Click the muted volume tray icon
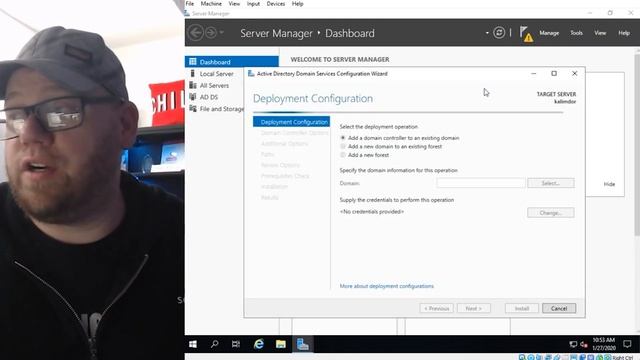Viewport: 640px width, 360px height. [x=584, y=344]
